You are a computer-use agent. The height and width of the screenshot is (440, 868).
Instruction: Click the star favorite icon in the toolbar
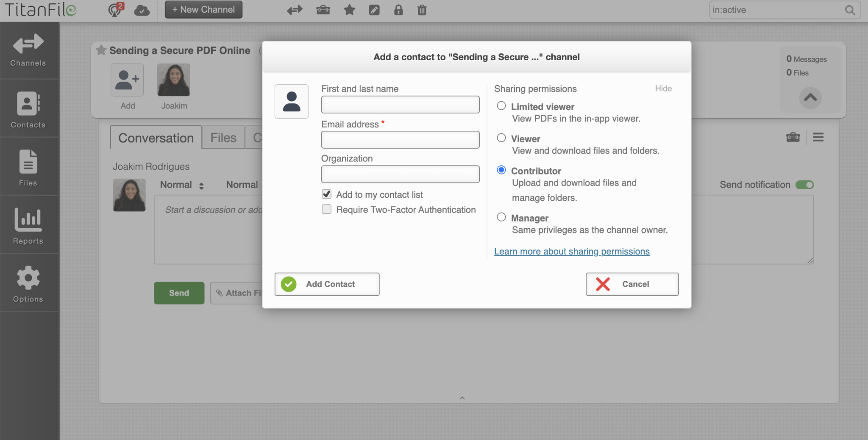[349, 10]
